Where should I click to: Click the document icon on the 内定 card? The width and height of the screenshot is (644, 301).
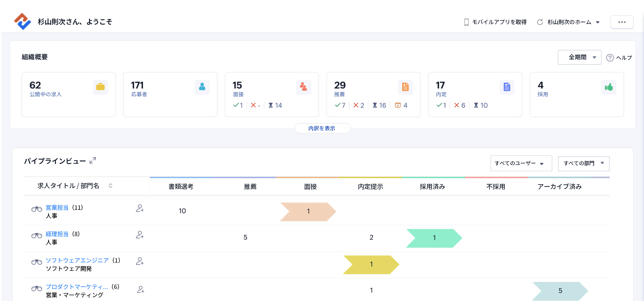coord(507,87)
